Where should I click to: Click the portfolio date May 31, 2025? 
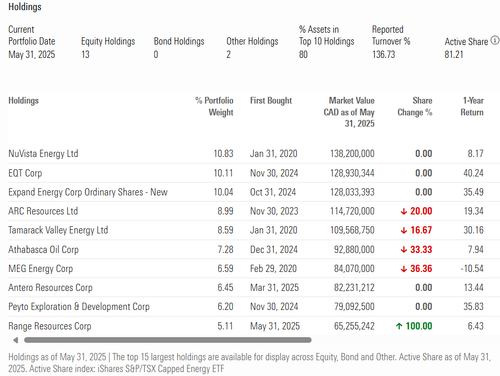click(32, 54)
